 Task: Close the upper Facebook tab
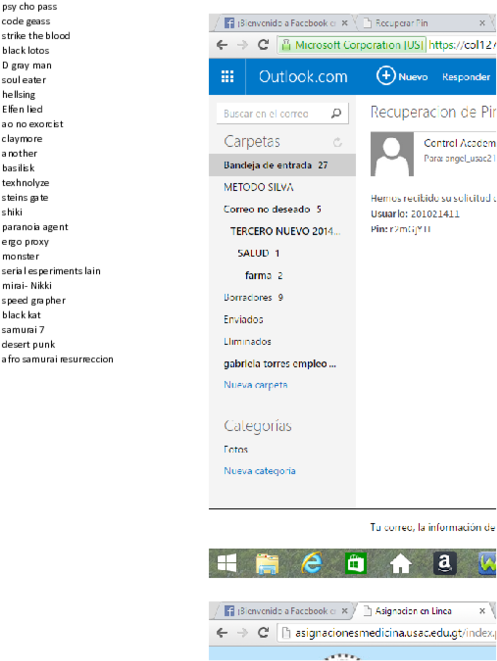(x=344, y=23)
